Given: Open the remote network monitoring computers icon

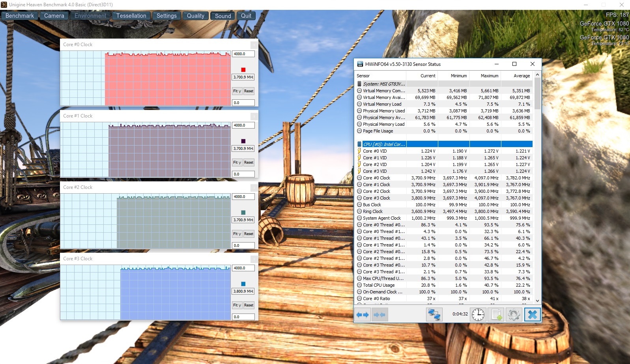Looking at the screenshot, I should tap(434, 315).
